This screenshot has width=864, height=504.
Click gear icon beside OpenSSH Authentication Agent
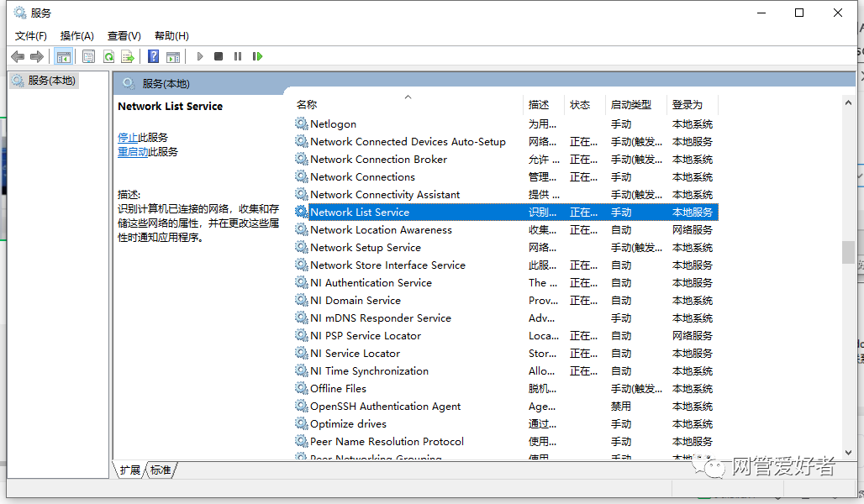coord(302,406)
